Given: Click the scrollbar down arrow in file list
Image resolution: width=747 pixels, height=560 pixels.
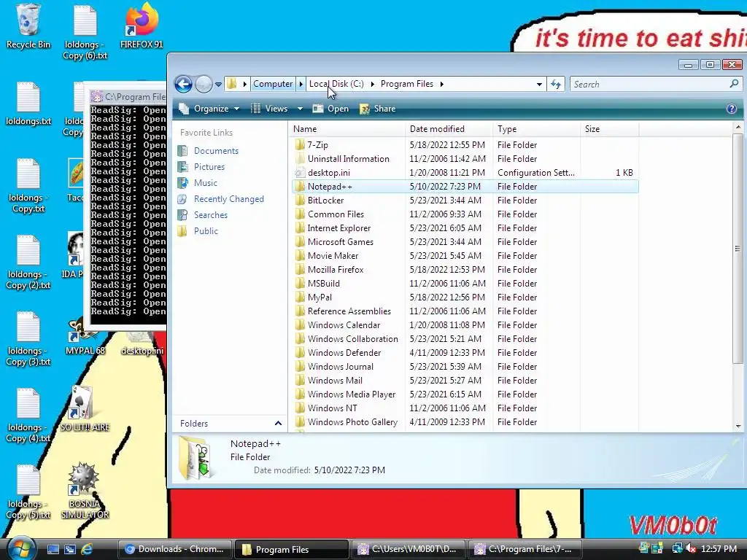Looking at the screenshot, I should [738, 427].
